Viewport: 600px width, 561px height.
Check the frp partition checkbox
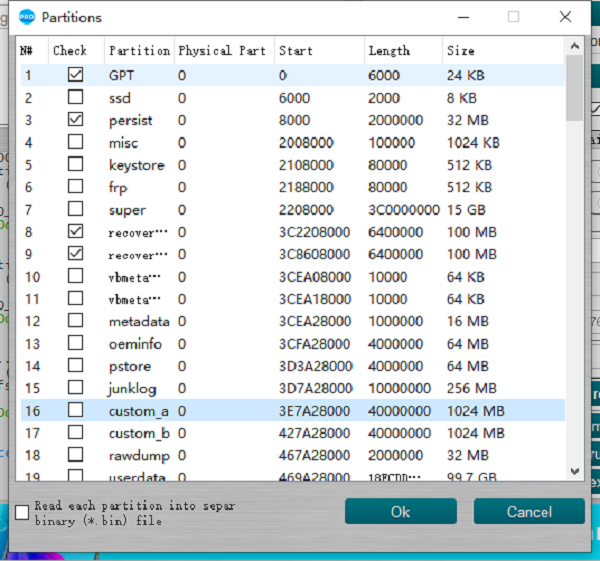coord(75,186)
